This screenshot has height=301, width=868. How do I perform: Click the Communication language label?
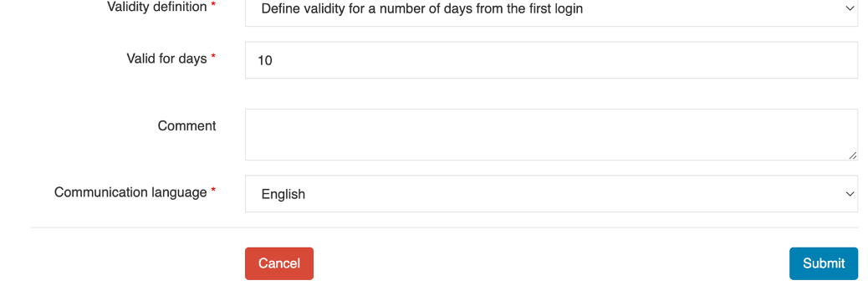pyautogui.click(x=130, y=192)
